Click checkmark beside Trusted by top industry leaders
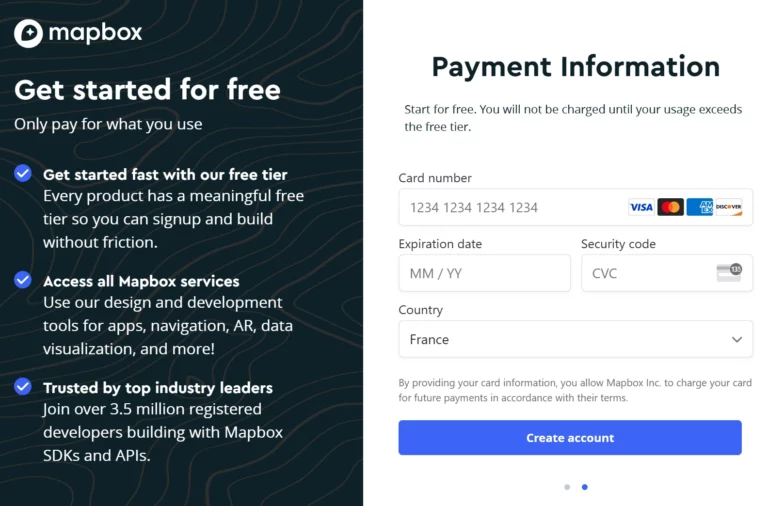 point(23,386)
